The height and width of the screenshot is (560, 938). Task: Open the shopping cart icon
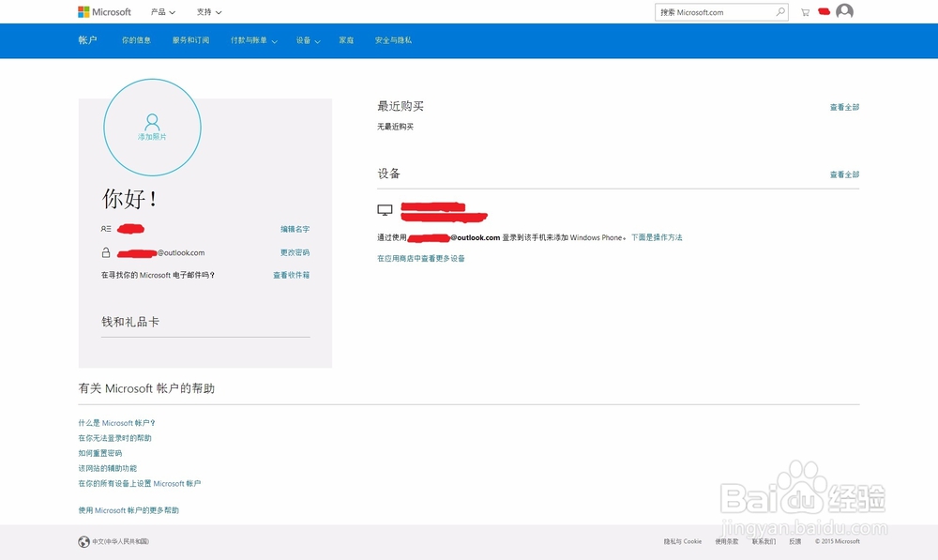point(805,12)
